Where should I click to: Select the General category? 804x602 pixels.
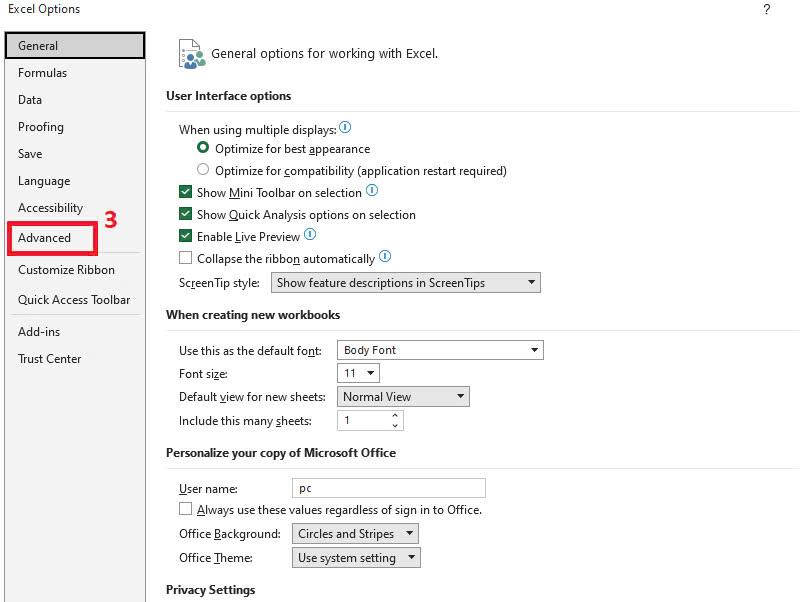[x=75, y=46]
